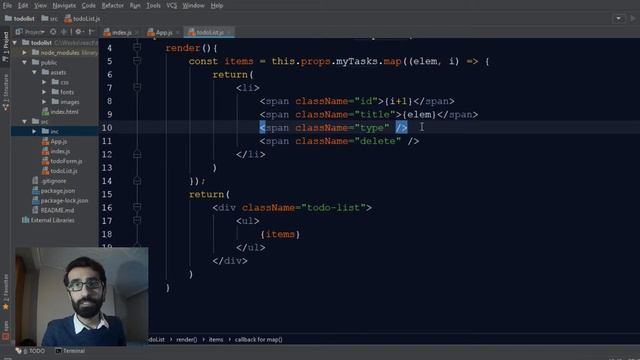The image size is (640, 360).
Task: Click the Favorites star icon on left strip
Action: [x=6, y=307]
